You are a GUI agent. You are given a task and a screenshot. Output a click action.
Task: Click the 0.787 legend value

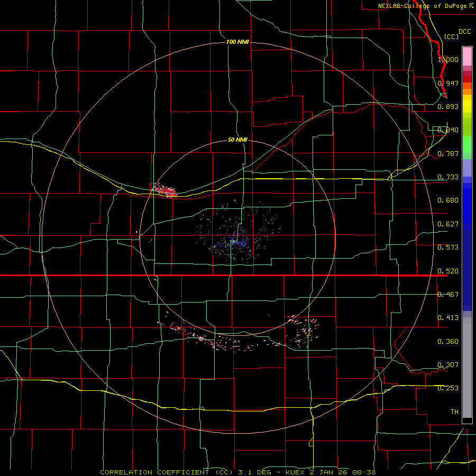[x=448, y=153]
